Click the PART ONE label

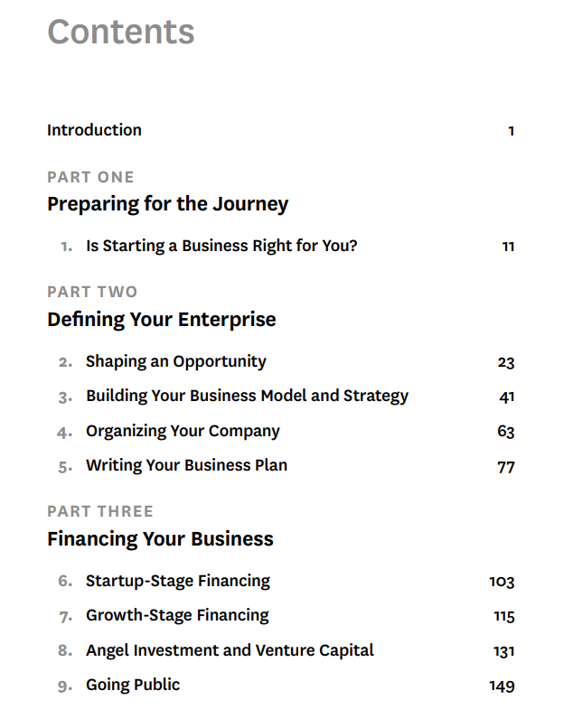pyautogui.click(x=90, y=177)
